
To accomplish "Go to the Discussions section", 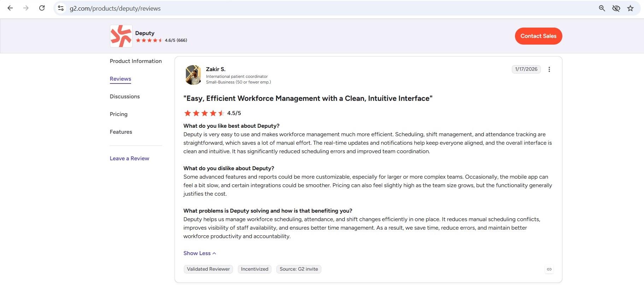I will [x=125, y=97].
